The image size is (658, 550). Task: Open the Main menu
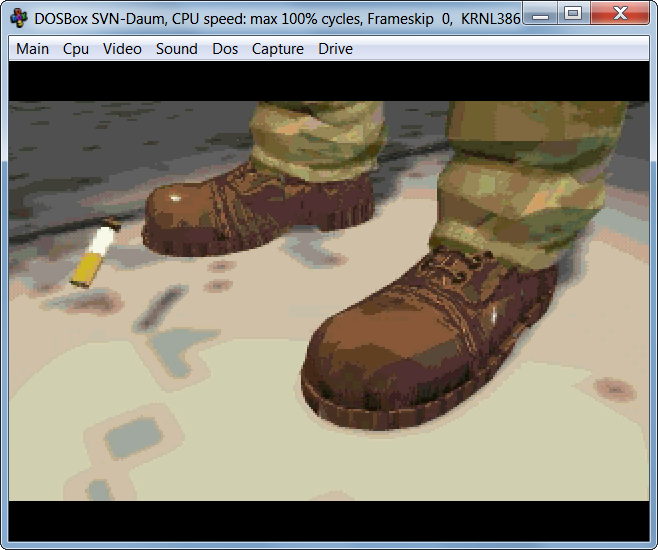[x=32, y=49]
